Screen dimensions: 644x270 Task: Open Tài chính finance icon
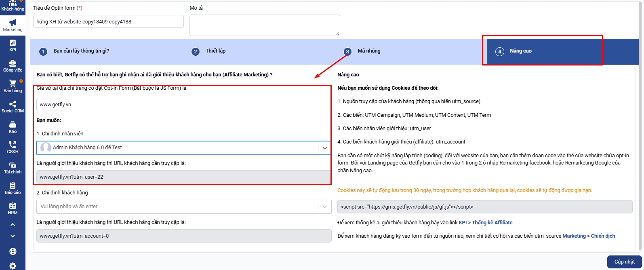(13, 168)
